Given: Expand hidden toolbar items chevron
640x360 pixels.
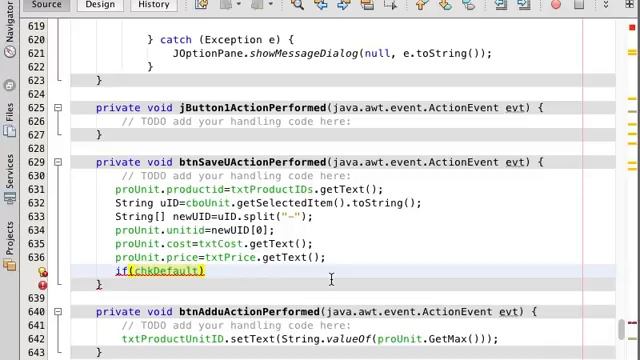Looking at the screenshot, I should point(606,4).
